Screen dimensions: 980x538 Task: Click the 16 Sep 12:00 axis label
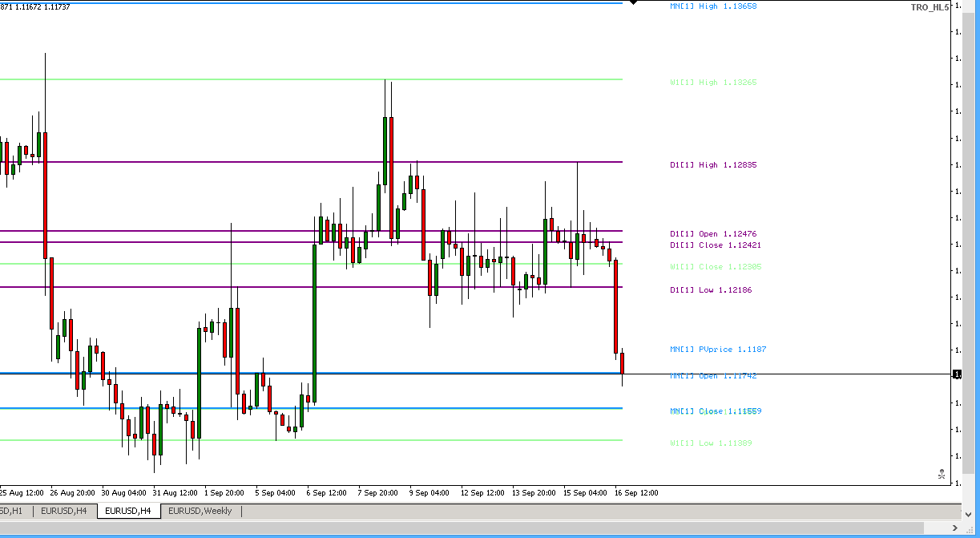pos(636,492)
